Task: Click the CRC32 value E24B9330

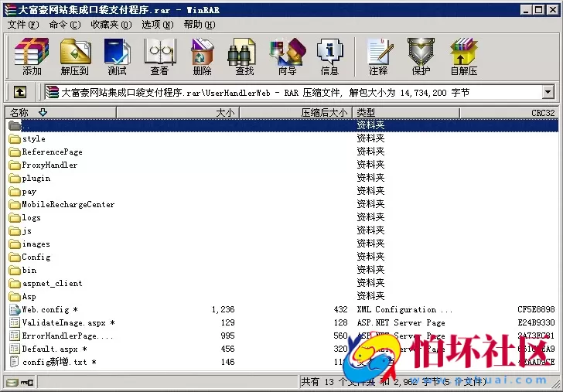Action: pos(536,322)
